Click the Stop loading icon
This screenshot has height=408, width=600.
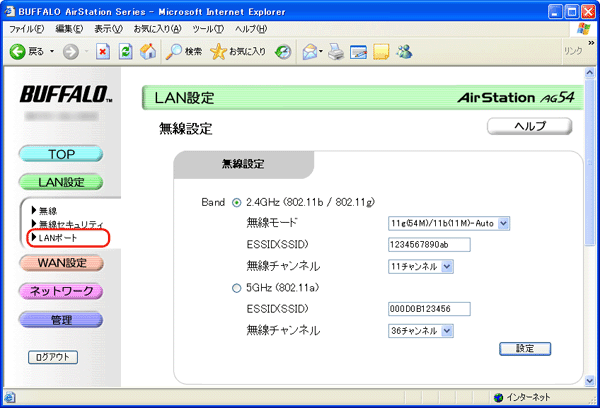[x=101, y=51]
